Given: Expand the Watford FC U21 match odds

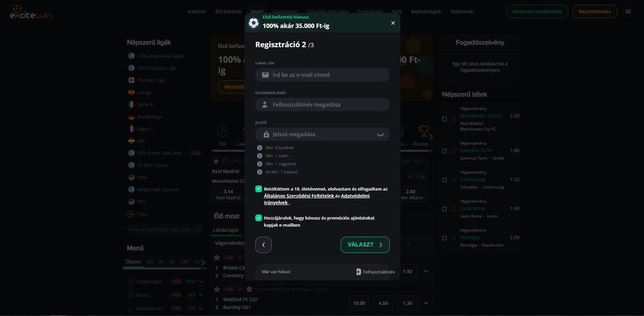Looking at the screenshot, I should coord(426,303).
